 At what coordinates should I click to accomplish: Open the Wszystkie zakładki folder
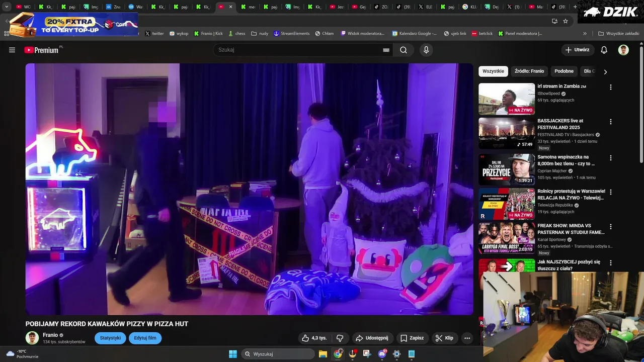tap(618, 34)
